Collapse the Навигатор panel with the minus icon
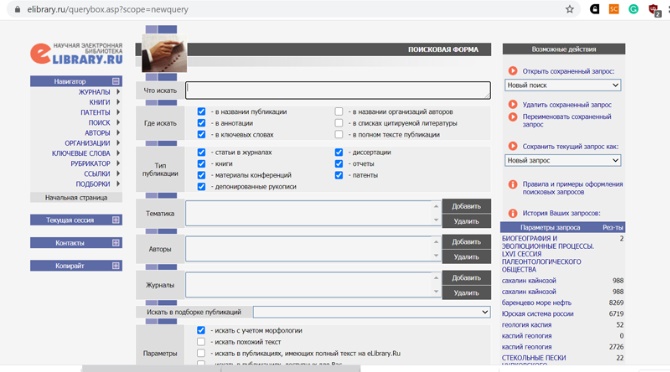 point(116,81)
